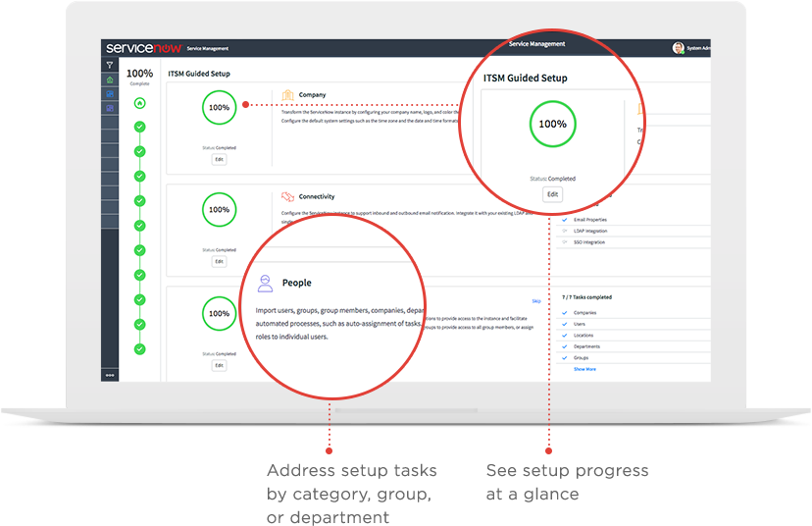812x526 pixels.
Task: Click the ServiceNow logo
Action: point(143,48)
